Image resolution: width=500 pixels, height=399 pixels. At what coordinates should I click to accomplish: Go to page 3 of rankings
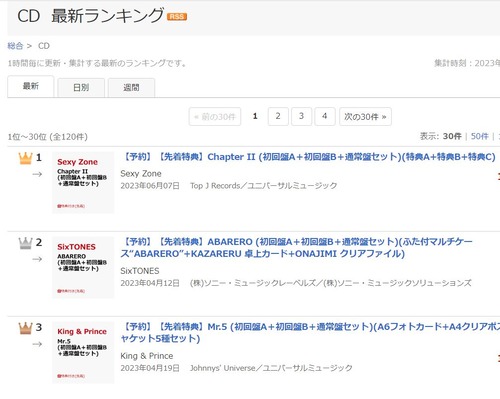pos(301,116)
